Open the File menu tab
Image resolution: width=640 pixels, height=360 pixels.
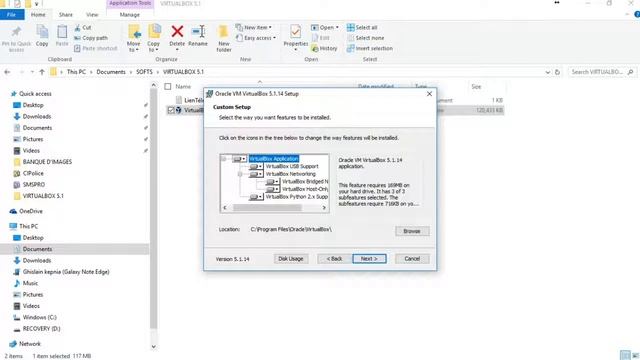click(x=12, y=15)
